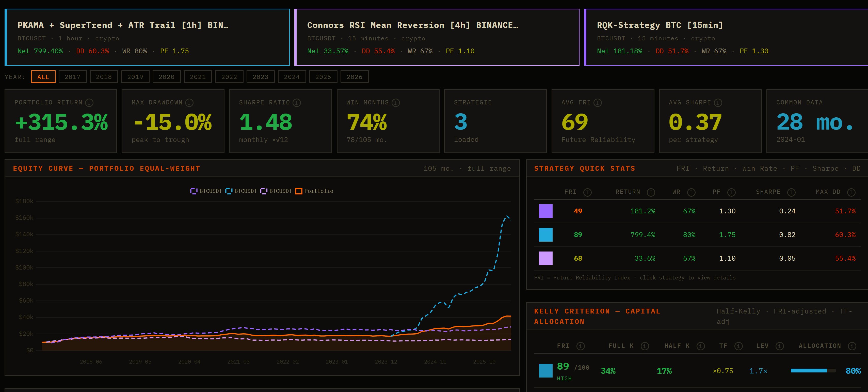Screen dimensions: 868x392
Task: Filter by year 2024
Action: click(292, 77)
